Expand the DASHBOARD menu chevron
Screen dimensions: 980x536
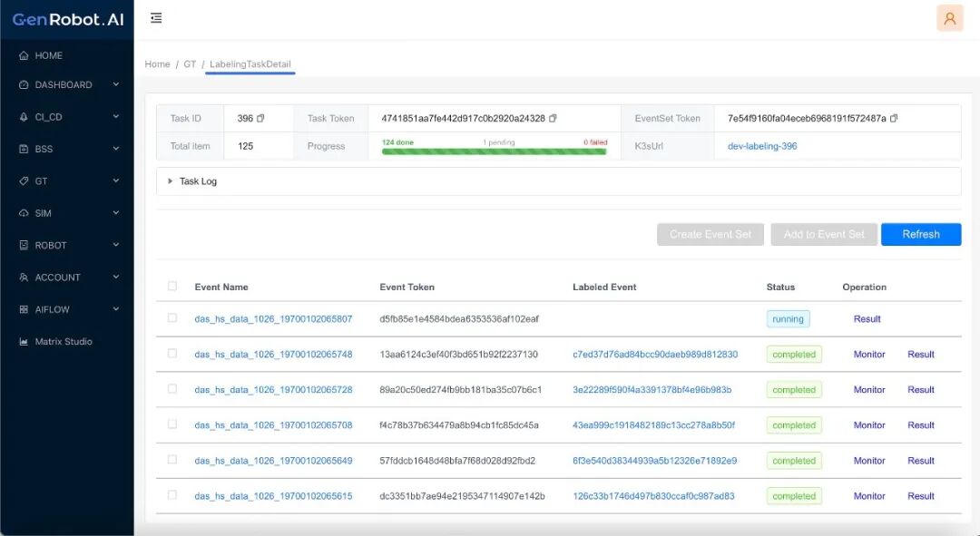(116, 85)
